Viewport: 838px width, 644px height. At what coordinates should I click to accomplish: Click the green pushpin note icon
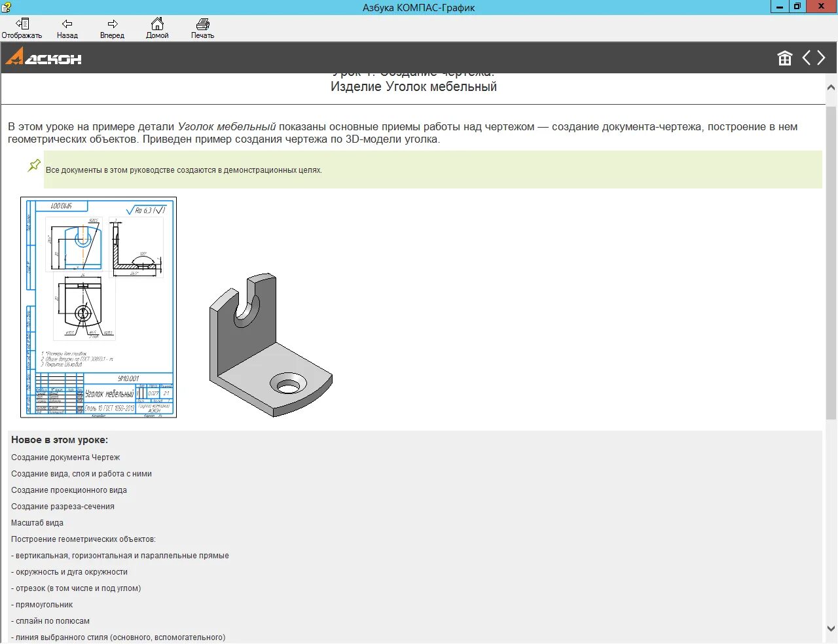[34, 165]
